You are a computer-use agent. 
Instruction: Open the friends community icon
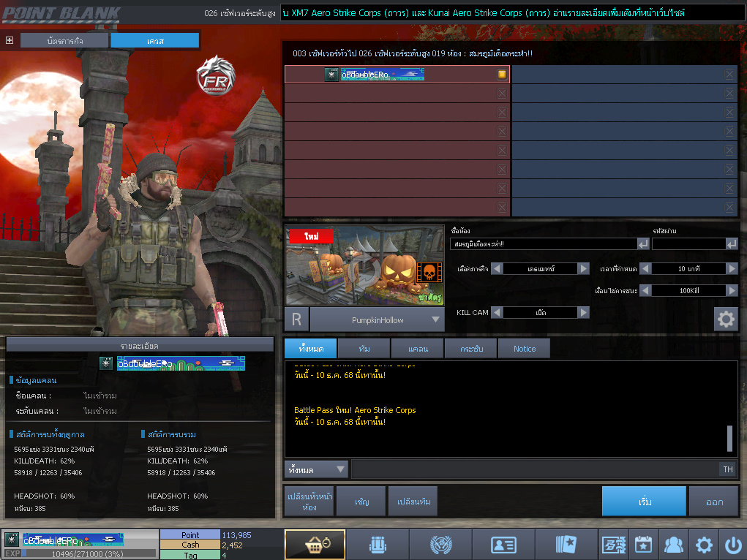(673, 545)
